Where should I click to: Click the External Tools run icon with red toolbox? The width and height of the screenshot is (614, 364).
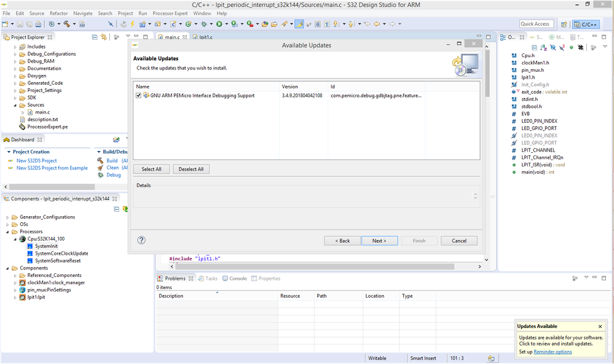250,24
